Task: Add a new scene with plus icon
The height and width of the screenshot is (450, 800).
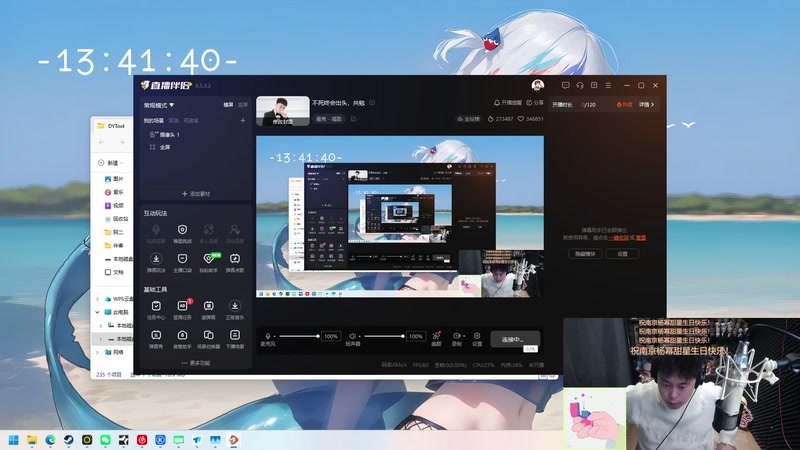Action: [x=243, y=120]
